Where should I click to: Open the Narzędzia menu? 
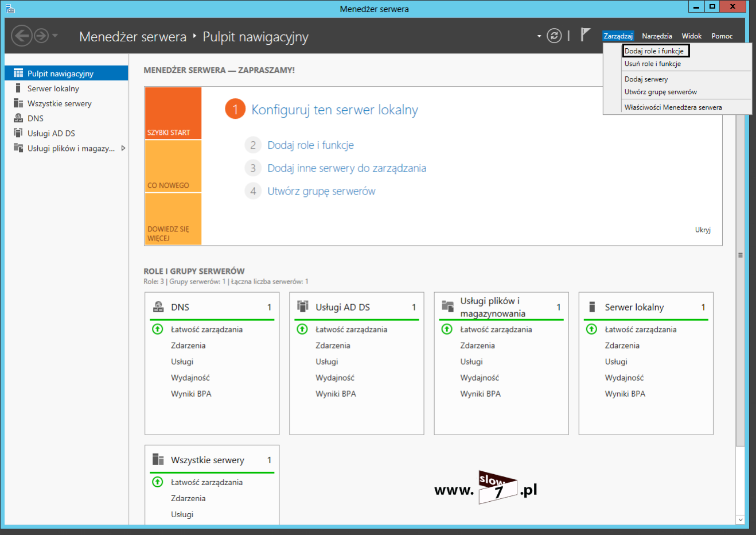tap(657, 36)
